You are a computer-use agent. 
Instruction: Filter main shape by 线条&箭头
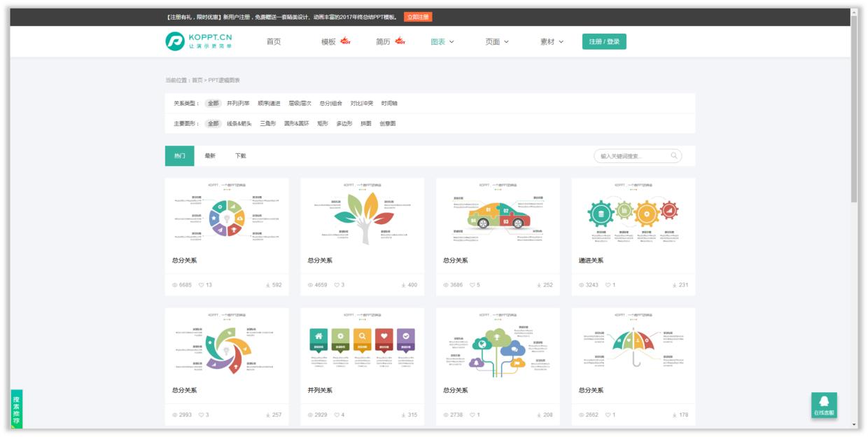click(x=239, y=123)
